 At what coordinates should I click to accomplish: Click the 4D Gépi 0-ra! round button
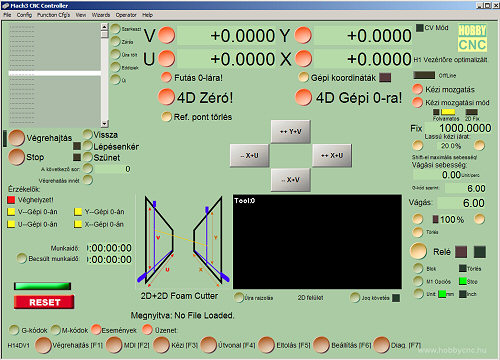[x=303, y=97]
